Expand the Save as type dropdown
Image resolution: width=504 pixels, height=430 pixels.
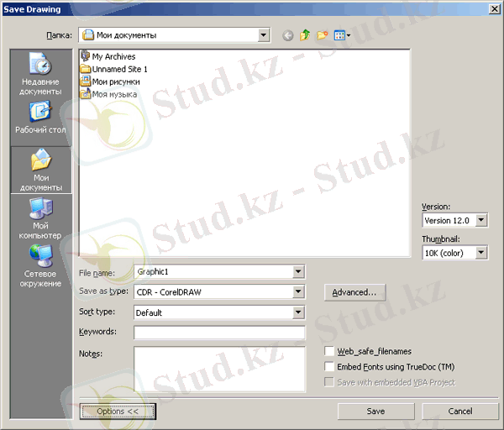298,291
